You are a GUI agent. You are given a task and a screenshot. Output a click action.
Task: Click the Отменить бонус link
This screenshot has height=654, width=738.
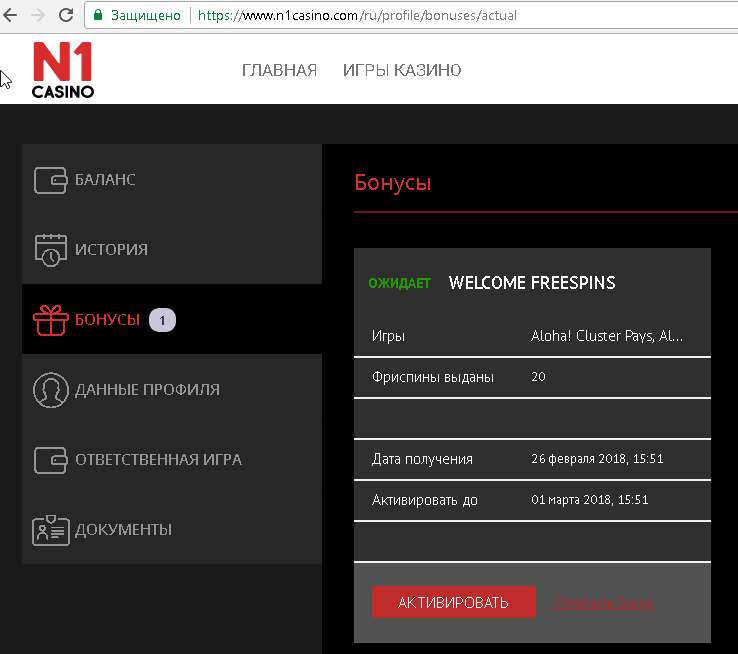(604, 603)
